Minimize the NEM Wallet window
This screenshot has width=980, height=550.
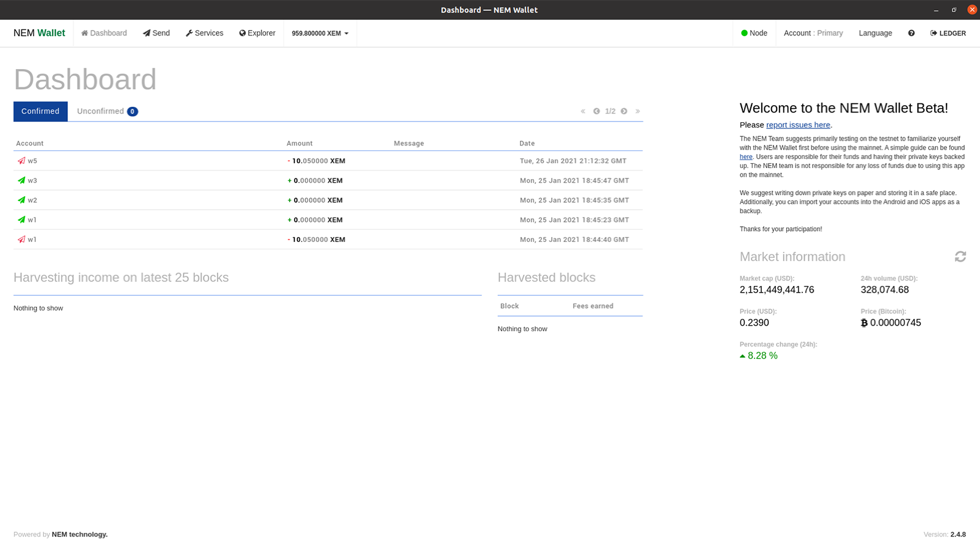[x=936, y=10]
